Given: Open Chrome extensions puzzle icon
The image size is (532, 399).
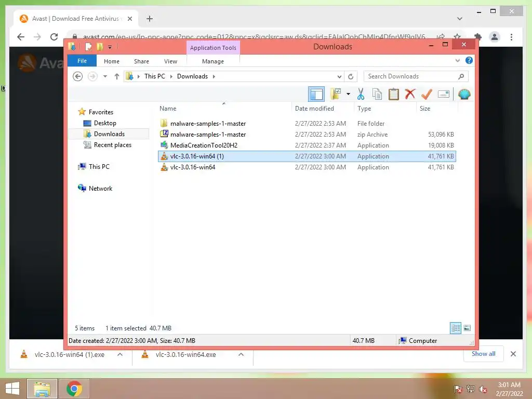Looking at the screenshot, I should point(478,37).
